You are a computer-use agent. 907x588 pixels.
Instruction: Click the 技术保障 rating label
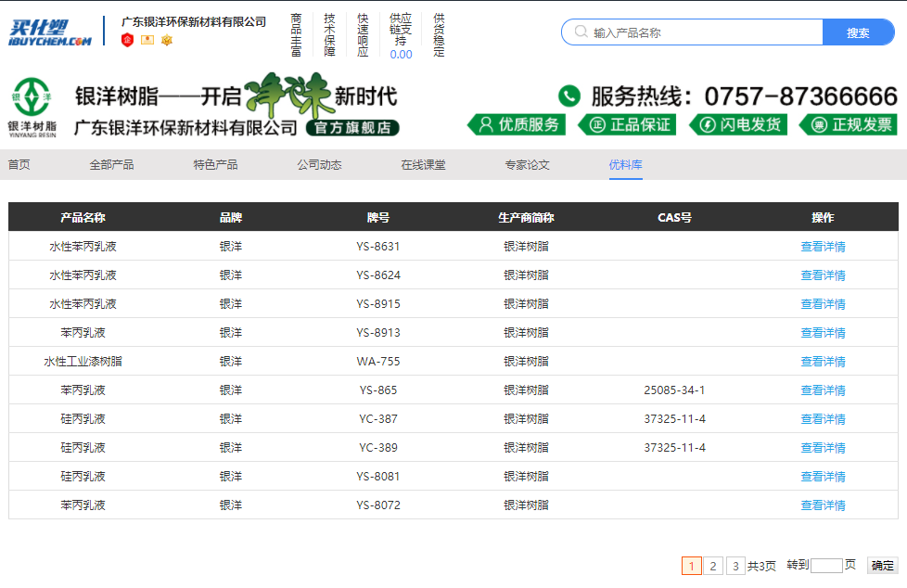coord(330,34)
